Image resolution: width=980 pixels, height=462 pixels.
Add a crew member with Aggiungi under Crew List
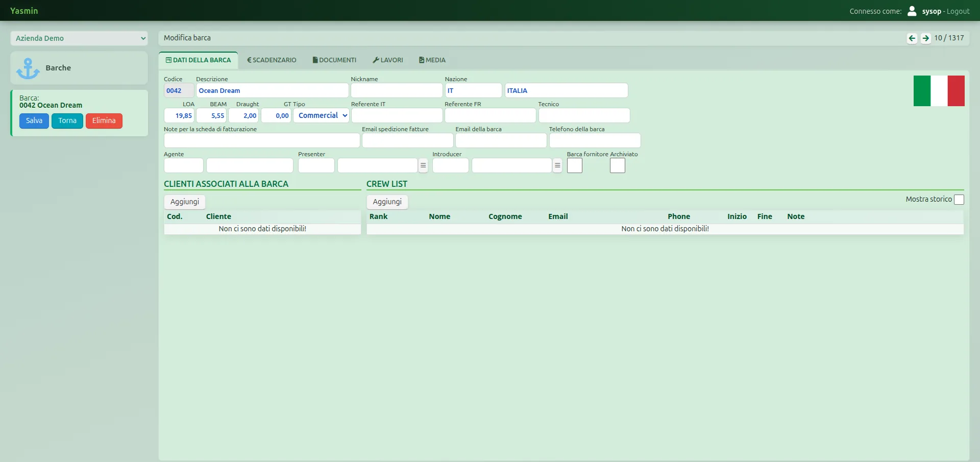[x=387, y=202]
